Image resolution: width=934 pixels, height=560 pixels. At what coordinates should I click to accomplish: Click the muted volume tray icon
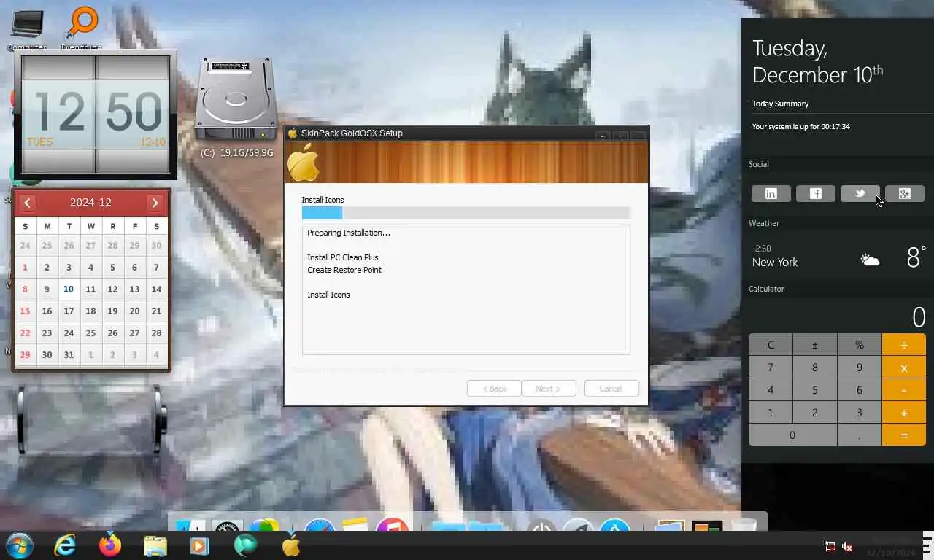pyautogui.click(x=847, y=546)
